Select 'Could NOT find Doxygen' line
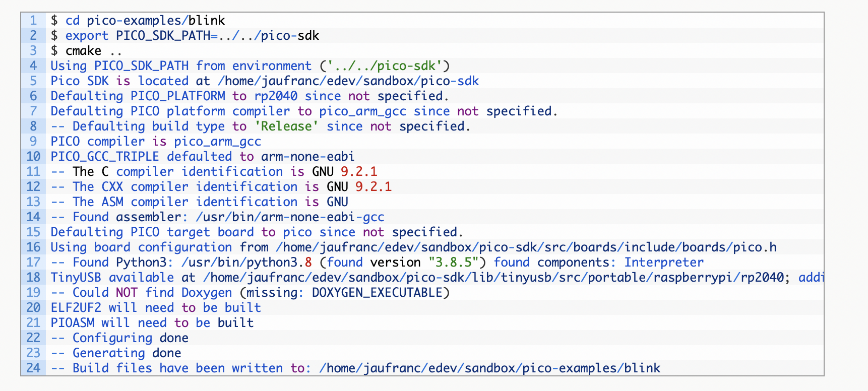The width and height of the screenshot is (868, 391). coord(250,293)
